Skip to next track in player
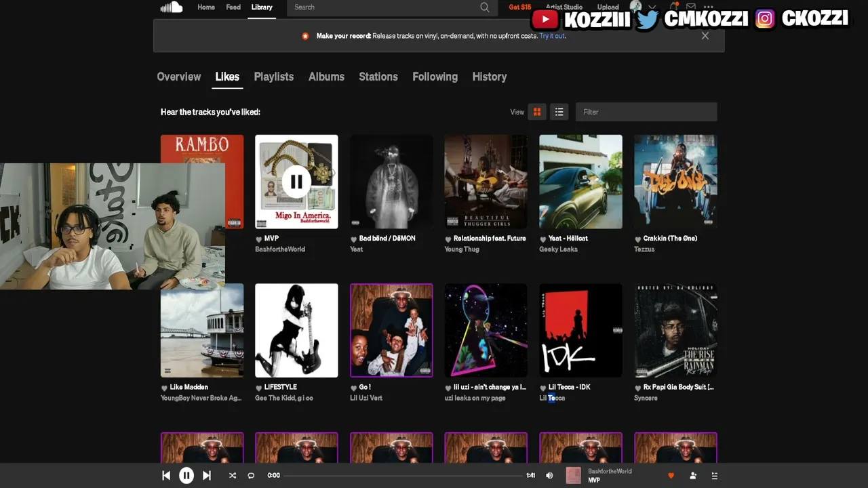The height and width of the screenshot is (488, 868). point(207,476)
